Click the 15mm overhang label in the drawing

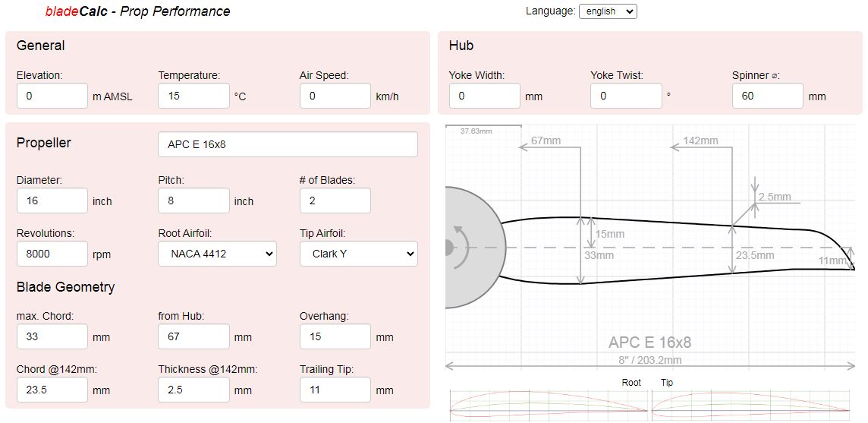pos(609,234)
